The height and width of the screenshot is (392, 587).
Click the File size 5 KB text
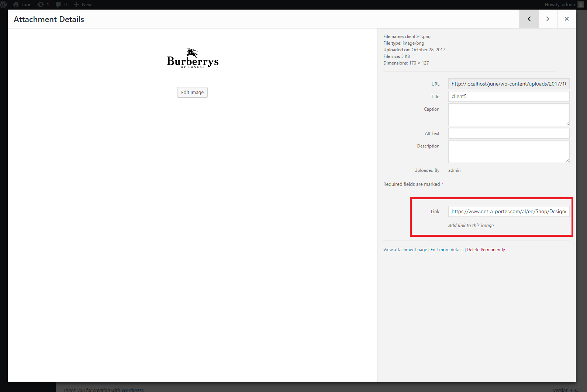[x=397, y=56]
